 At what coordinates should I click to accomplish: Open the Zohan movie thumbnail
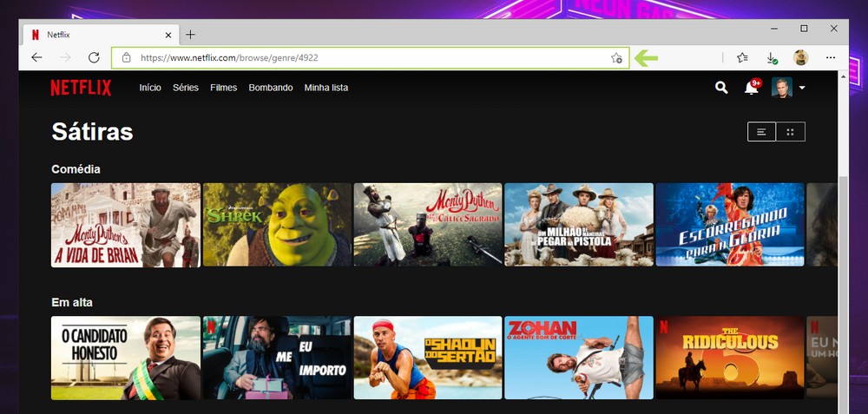pyautogui.click(x=579, y=358)
